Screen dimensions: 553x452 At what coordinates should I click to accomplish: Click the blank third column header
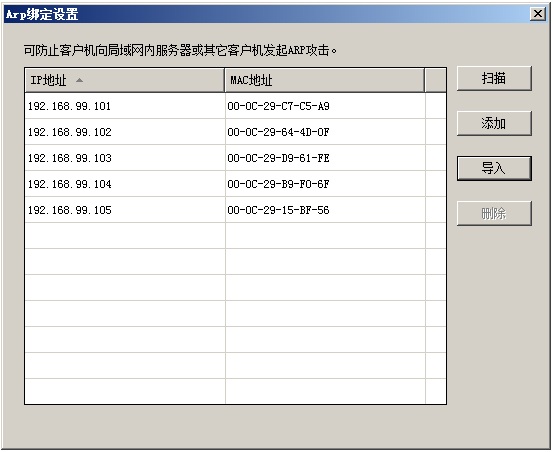pyautogui.click(x=436, y=80)
